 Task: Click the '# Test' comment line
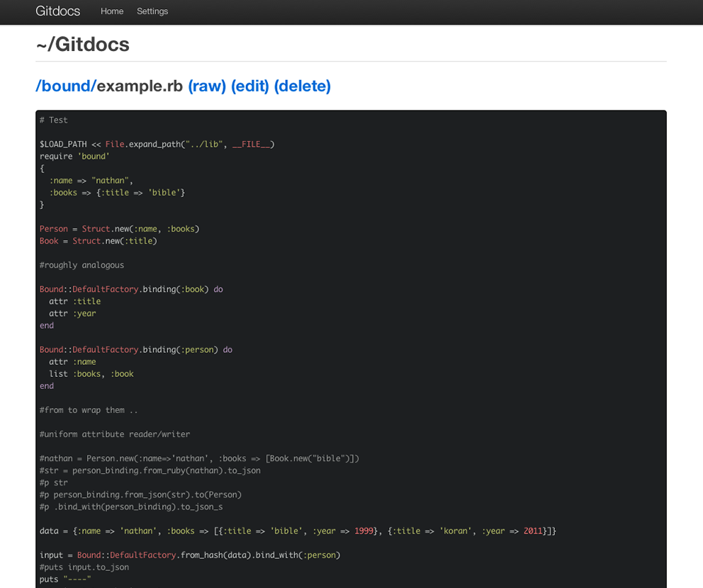[54, 120]
